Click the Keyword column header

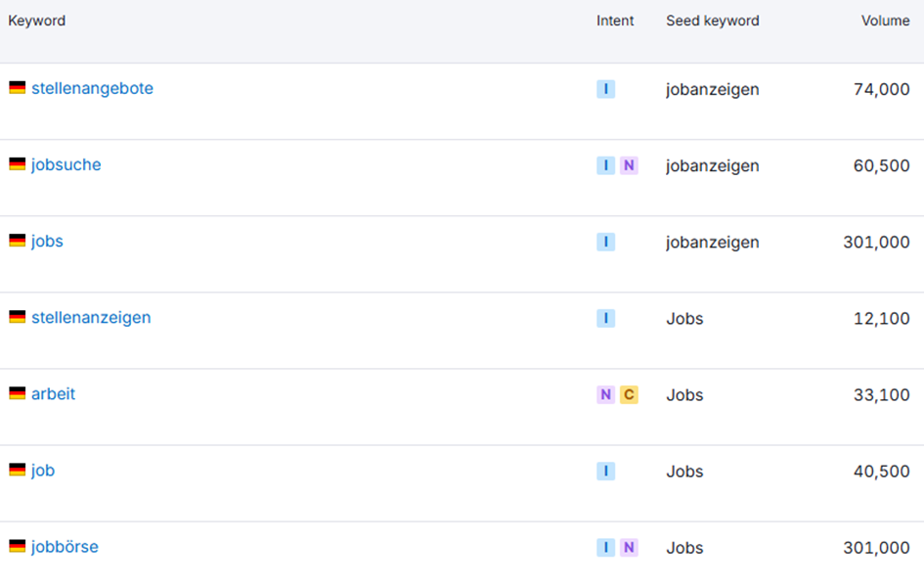point(36,21)
